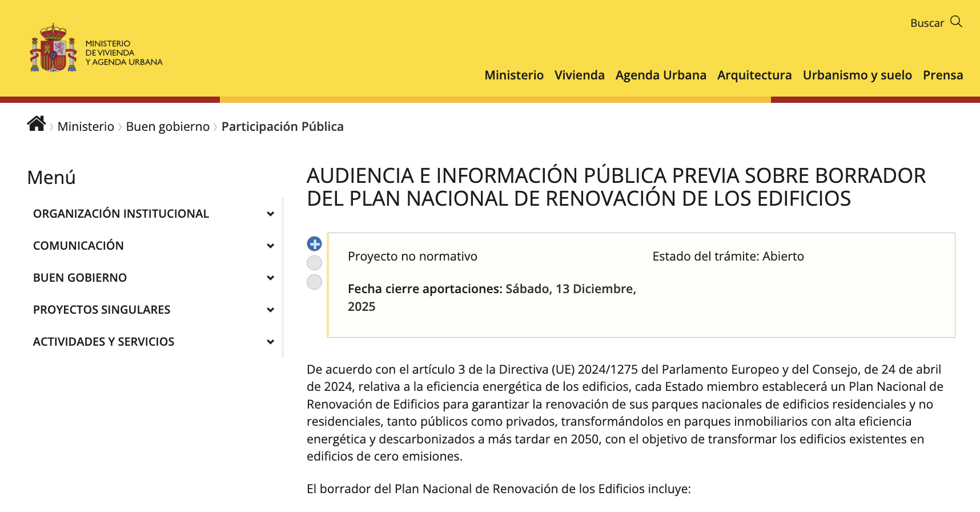Open the Urbanismo y suelo navigation item
980x512 pixels.
[x=857, y=75]
